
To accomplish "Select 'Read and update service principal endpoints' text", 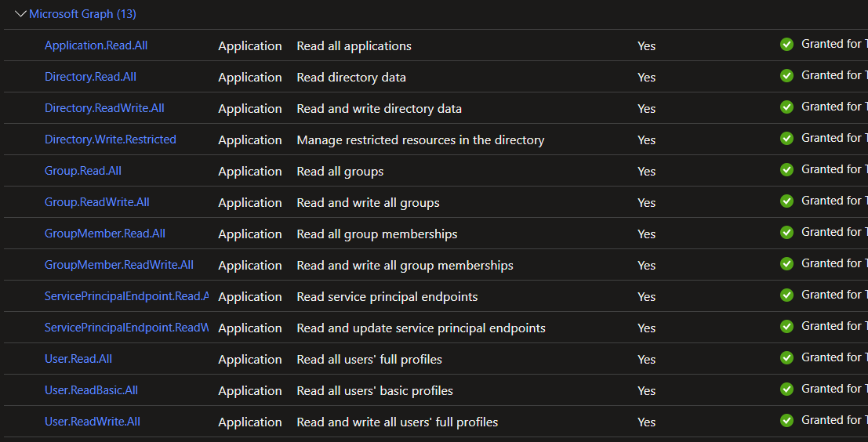I will tap(421, 328).
